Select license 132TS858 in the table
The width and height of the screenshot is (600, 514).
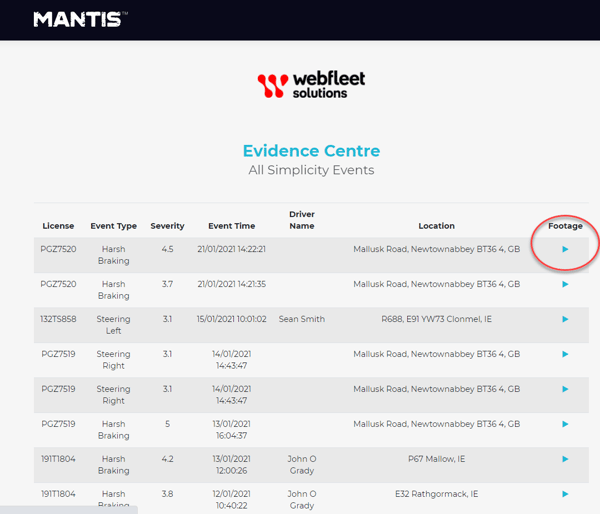[58, 319]
